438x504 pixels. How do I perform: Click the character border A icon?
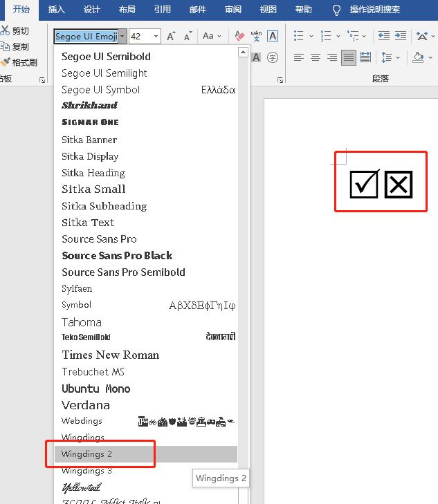pos(273,36)
